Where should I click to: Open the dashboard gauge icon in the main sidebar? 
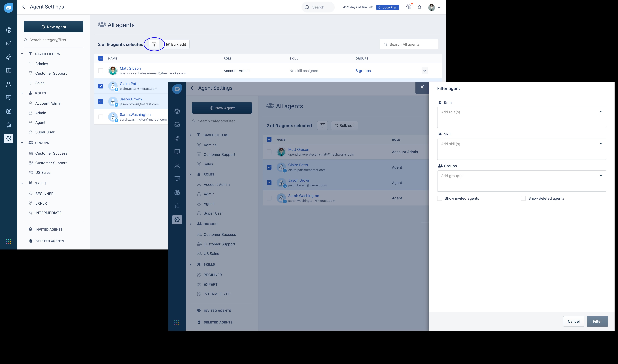(x=9, y=30)
